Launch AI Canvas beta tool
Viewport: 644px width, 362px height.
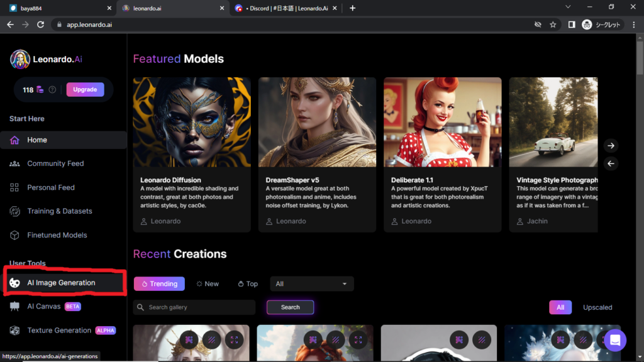tap(44, 307)
